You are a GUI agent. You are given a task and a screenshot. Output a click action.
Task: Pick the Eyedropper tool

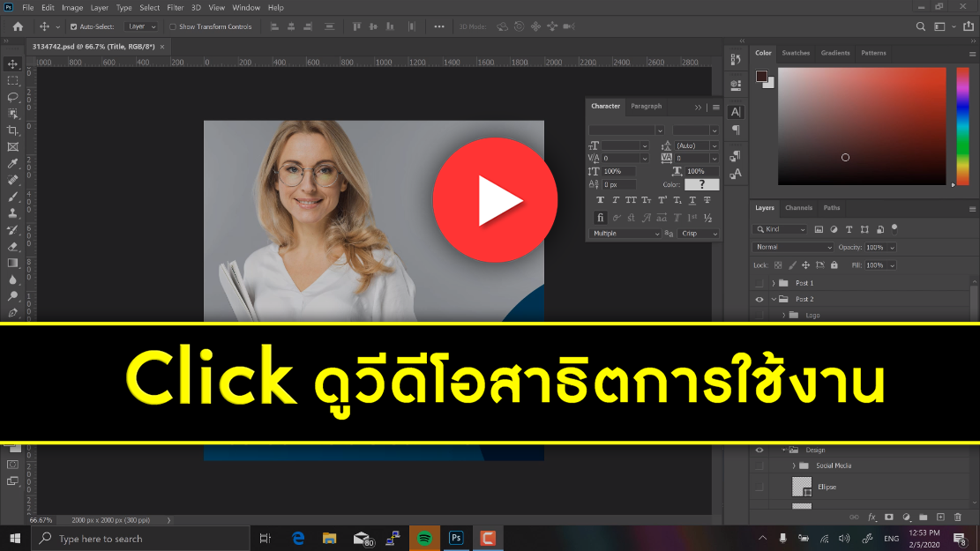click(13, 163)
